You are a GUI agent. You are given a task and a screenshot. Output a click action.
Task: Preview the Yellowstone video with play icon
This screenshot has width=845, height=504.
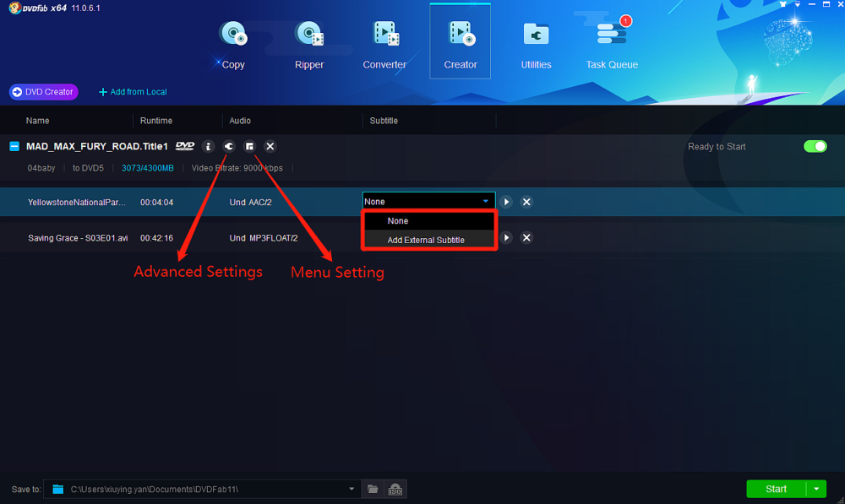point(506,202)
